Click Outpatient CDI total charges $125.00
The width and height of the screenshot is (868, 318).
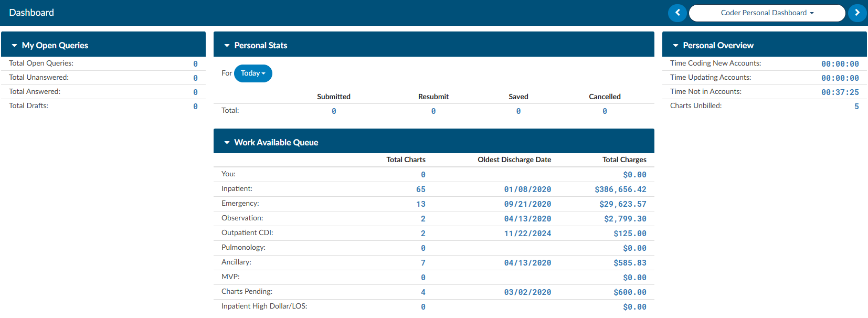click(x=630, y=233)
